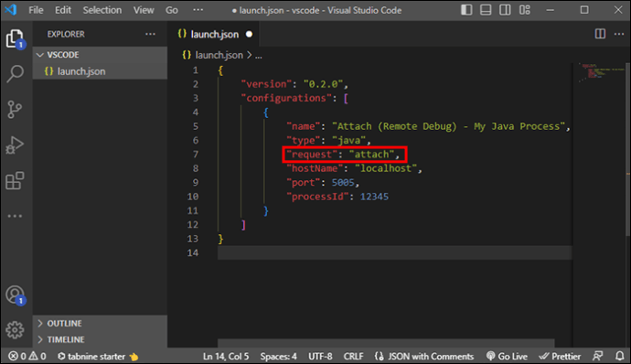The height and width of the screenshot is (364, 631).
Task: Open the Extensions view
Action: point(16,181)
